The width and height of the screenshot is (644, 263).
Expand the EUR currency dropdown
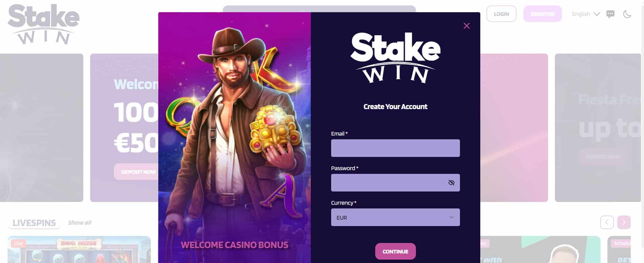click(x=395, y=217)
